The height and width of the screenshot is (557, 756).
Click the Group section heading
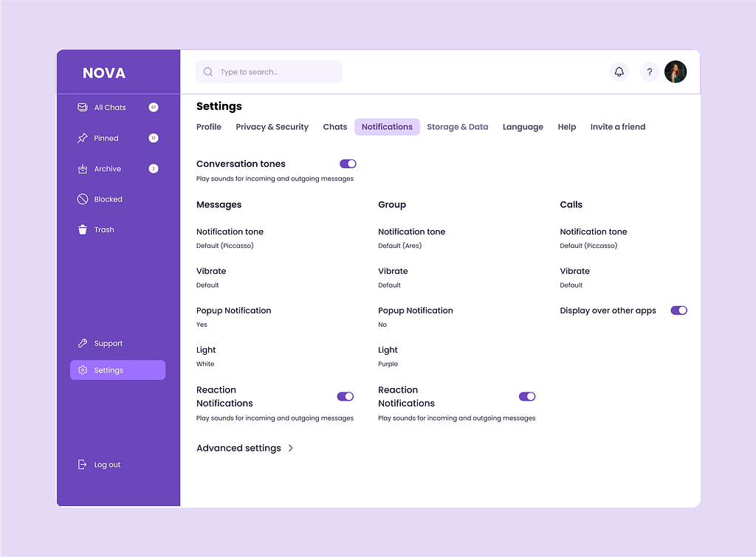click(x=392, y=205)
